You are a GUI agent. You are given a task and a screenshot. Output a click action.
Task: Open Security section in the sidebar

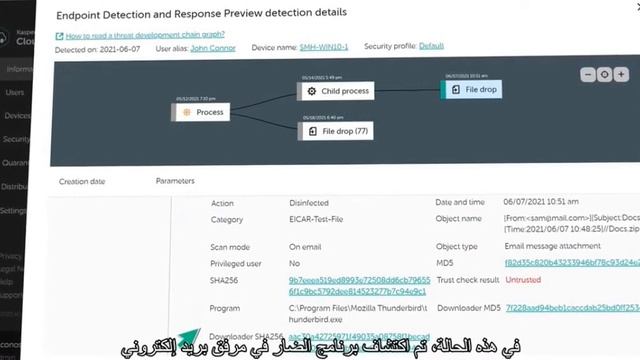pyautogui.click(x=16, y=139)
